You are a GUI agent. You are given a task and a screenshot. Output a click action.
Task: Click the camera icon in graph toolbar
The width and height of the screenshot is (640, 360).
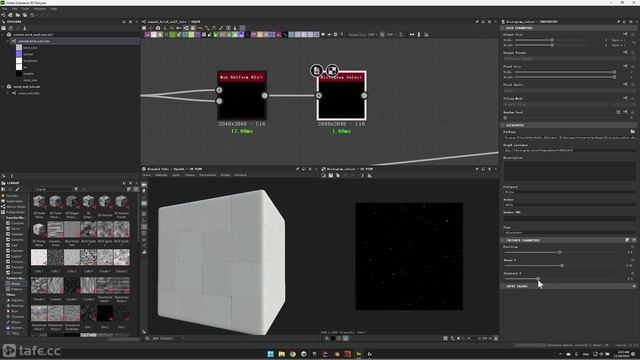tap(158, 28)
